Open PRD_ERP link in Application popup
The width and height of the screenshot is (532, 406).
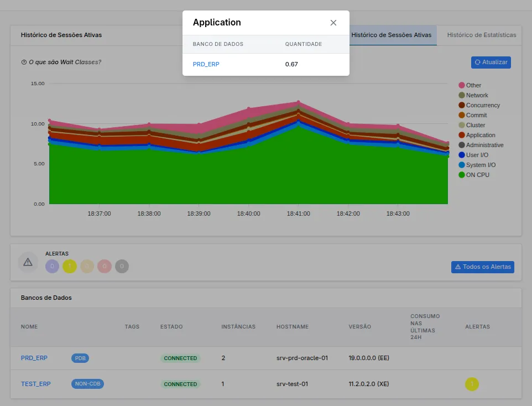[206, 64]
